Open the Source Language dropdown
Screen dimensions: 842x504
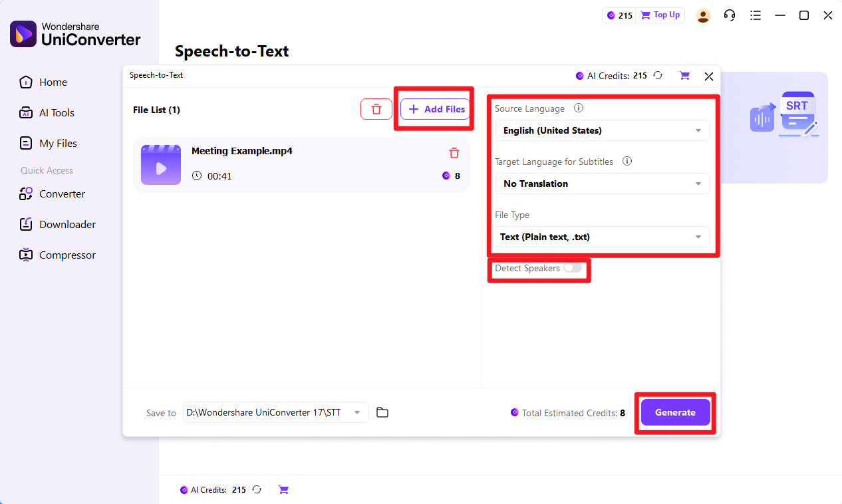[602, 130]
